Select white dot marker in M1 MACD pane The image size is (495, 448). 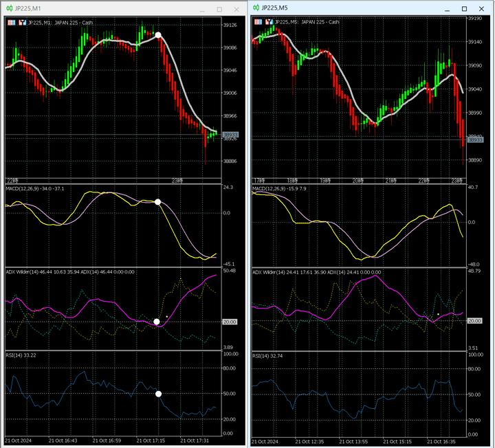157,202
